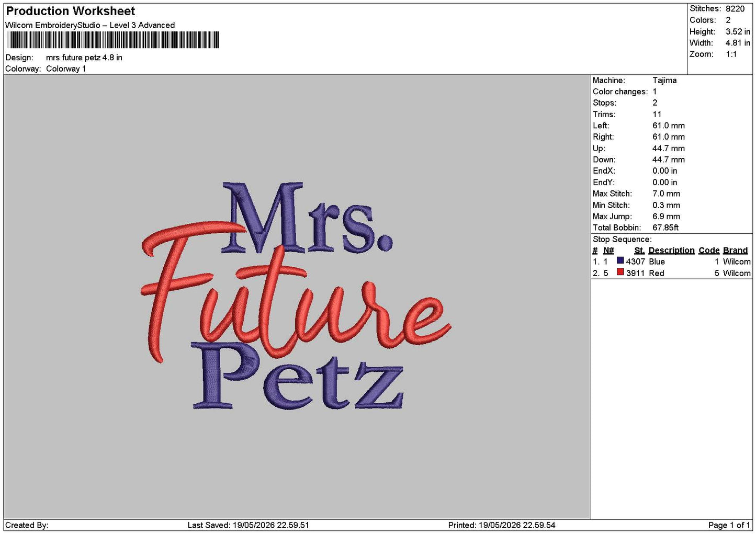Click thread number '4307' in stop sequence
The width and height of the screenshot is (756, 534).
point(636,262)
